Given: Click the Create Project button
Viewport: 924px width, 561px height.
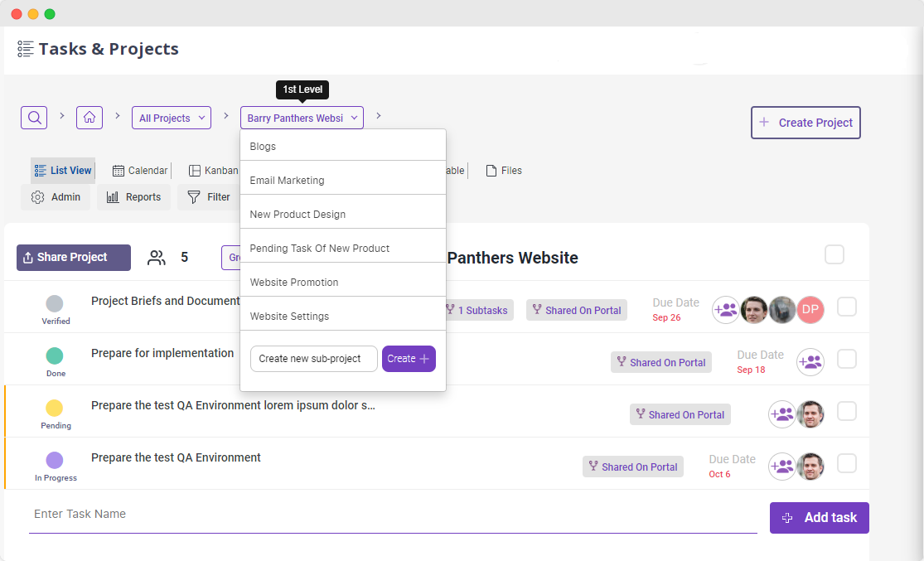Looking at the screenshot, I should 805,122.
